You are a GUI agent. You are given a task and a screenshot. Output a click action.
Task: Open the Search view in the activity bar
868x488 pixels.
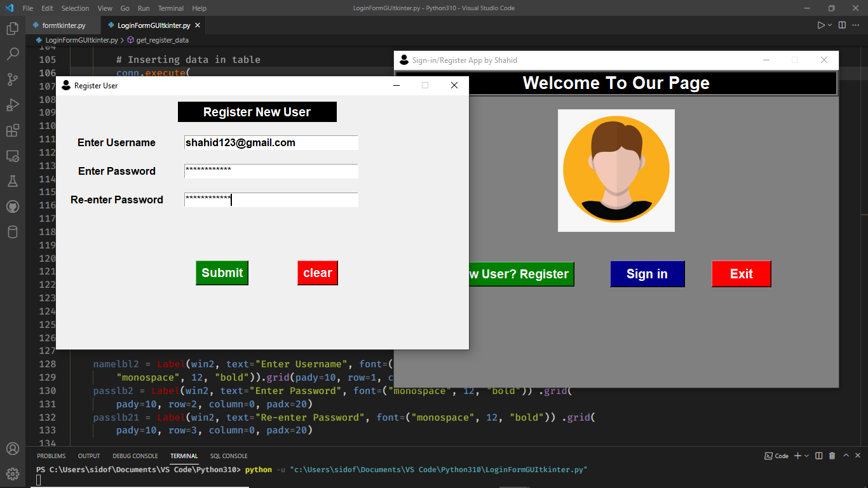[x=13, y=54]
